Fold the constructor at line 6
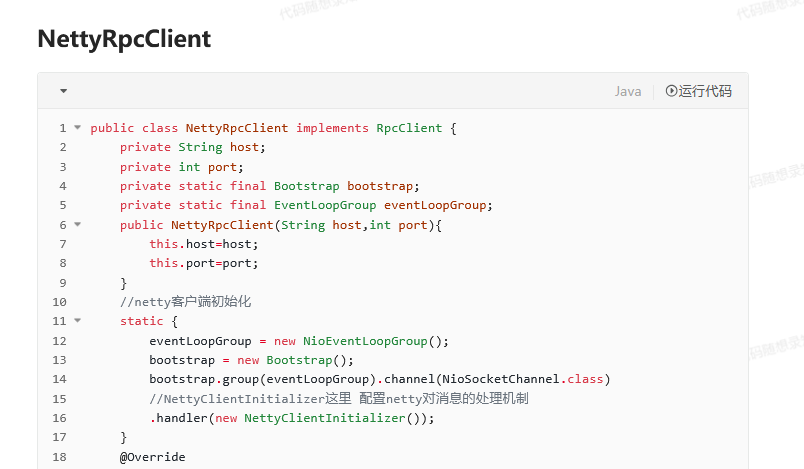The image size is (804, 469). [77, 225]
